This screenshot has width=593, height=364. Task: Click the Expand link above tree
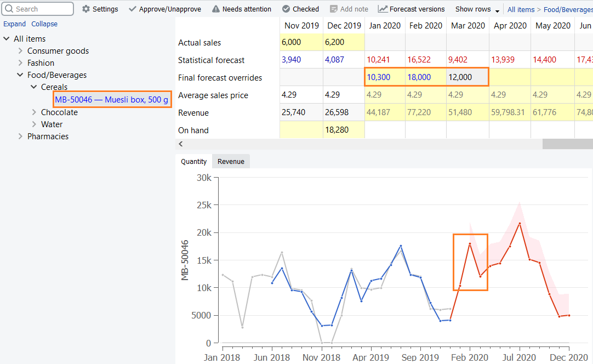14,24
